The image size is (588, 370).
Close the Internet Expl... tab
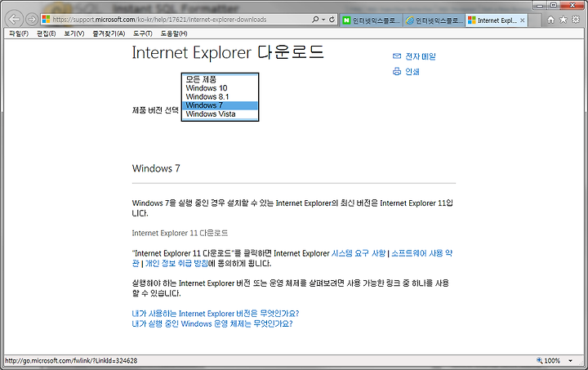523,20
